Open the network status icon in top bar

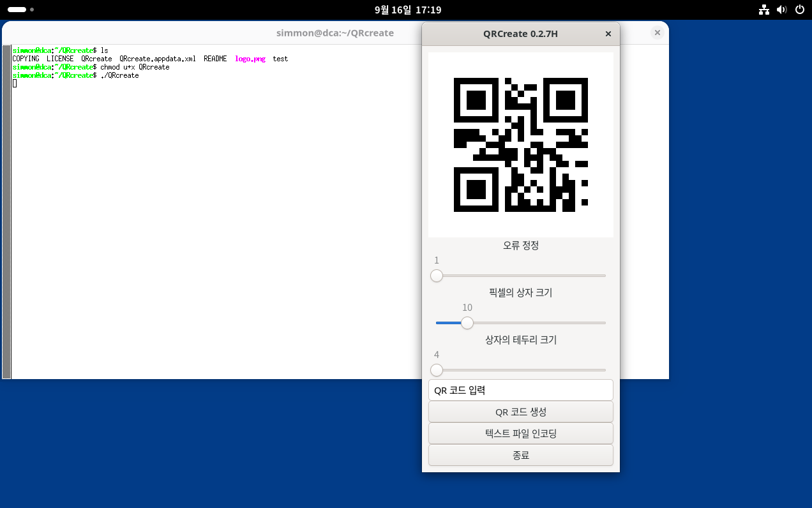tap(763, 10)
